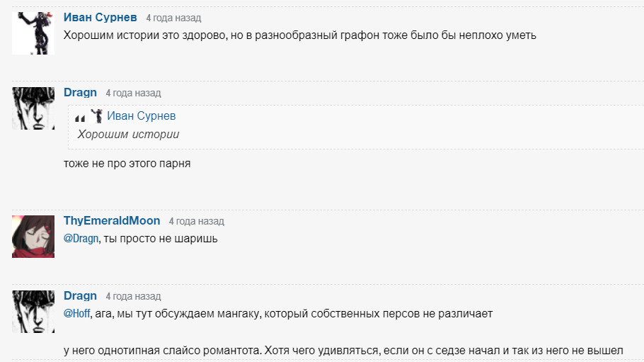
Task: Click the quotation mark icon in the quote block
Action: [80, 118]
